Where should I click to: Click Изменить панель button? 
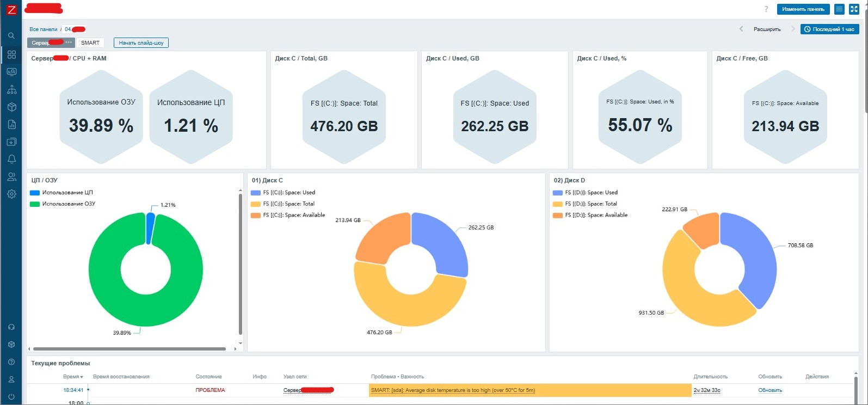pos(803,9)
